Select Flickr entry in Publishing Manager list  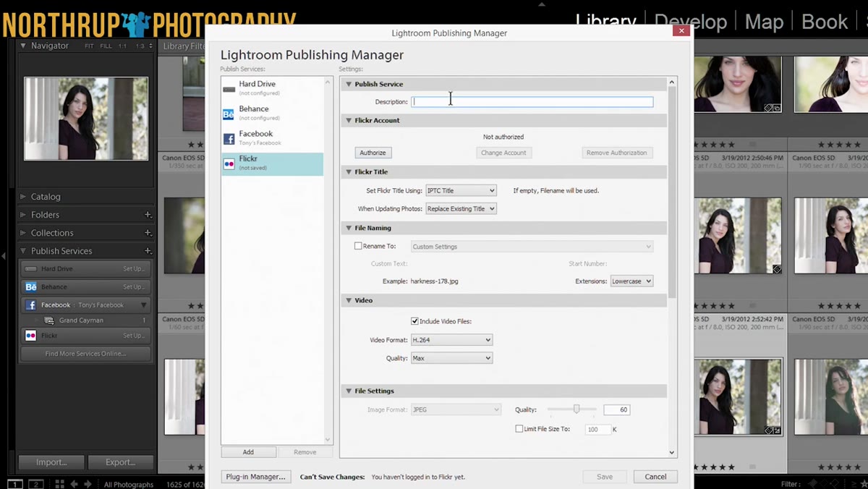272,163
